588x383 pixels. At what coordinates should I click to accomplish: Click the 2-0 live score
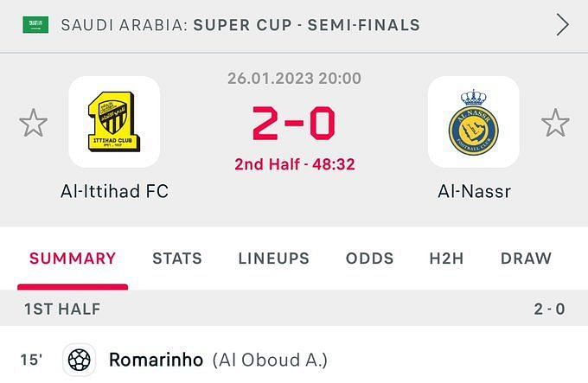(294, 123)
